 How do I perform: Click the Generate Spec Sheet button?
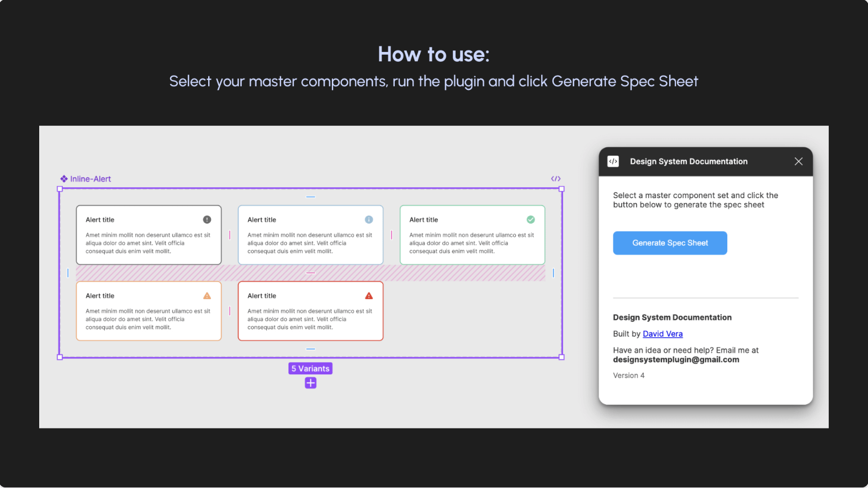click(670, 243)
